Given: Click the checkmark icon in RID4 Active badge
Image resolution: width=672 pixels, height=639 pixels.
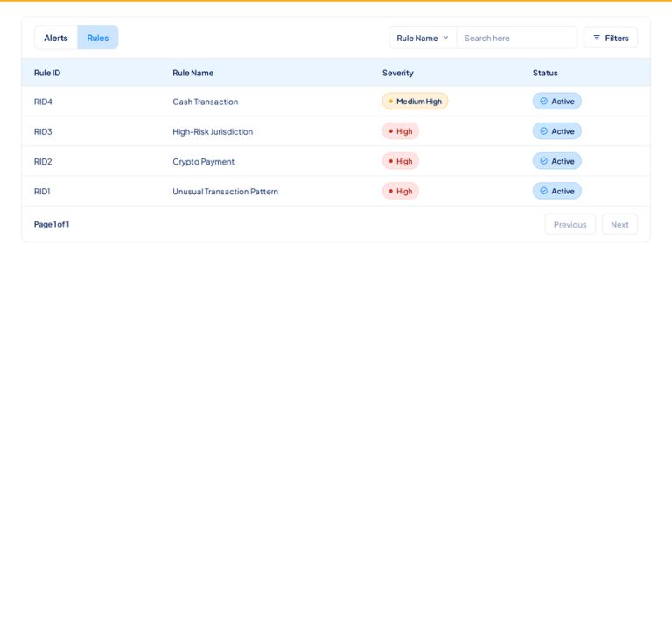Looking at the screenshot, I should coord(544,102).
